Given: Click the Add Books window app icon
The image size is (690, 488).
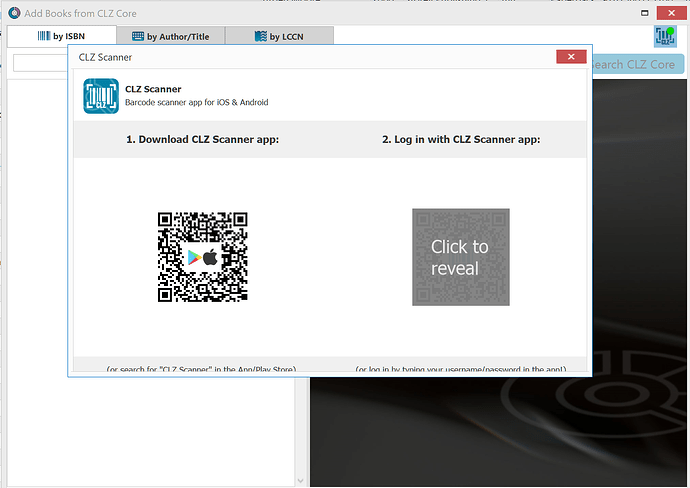Looking at the screenshot, I should [14, 13].
